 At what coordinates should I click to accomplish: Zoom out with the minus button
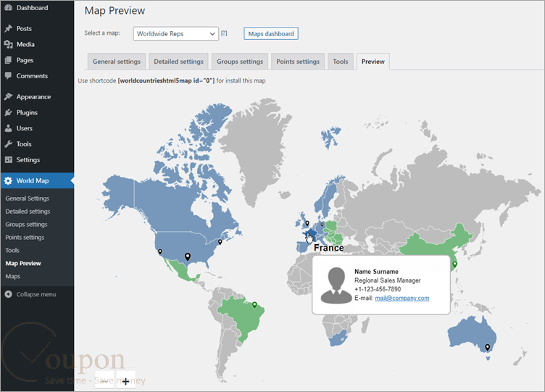click(104, 381)
